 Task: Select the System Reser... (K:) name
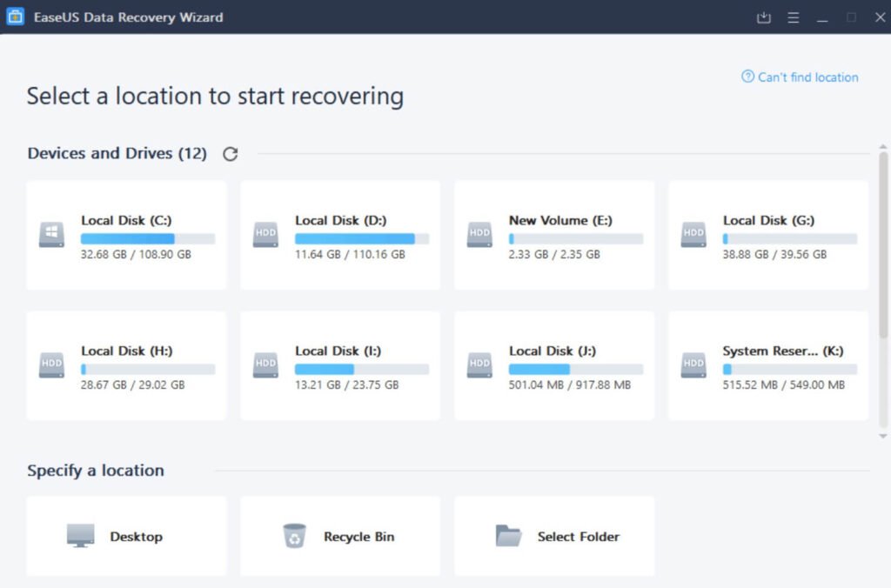(783, 351)
